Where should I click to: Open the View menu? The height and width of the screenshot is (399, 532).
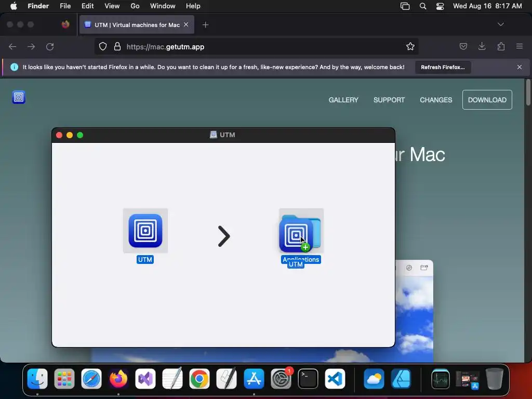112,6
